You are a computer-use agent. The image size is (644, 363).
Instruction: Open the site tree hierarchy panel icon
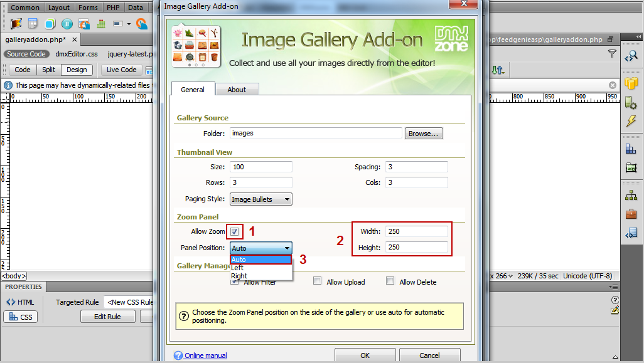(x=631, y=195)
